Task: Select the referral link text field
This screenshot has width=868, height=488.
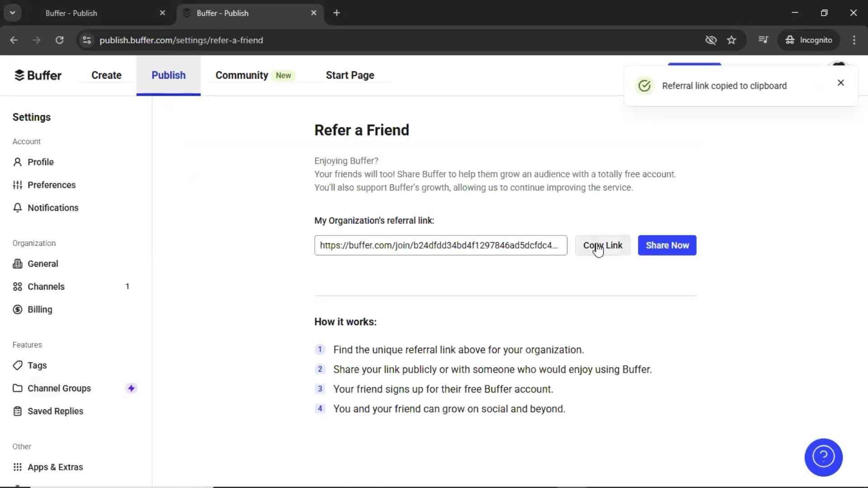Action: point(441,245)
